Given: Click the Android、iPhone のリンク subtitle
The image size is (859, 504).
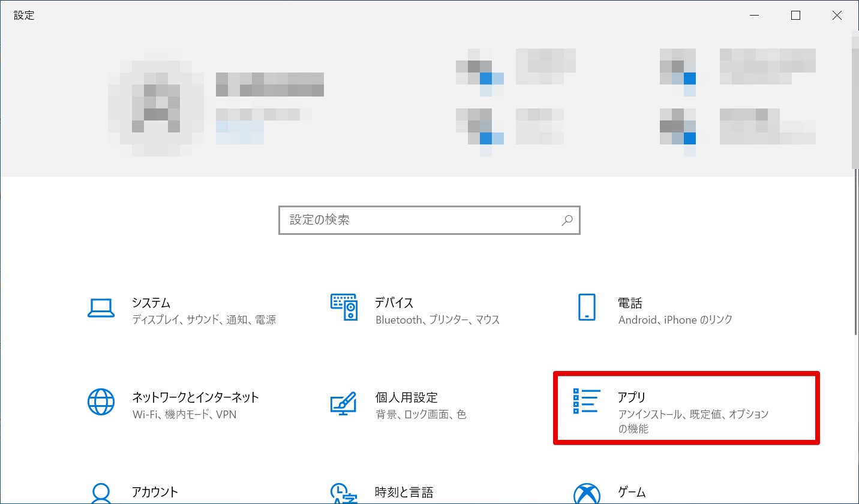Looking at the screenshot, I should [x=674, y=319].
